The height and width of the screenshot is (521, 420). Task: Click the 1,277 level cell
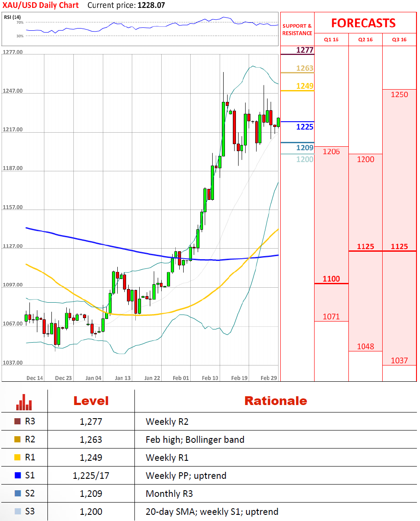(x=91, y=422)
